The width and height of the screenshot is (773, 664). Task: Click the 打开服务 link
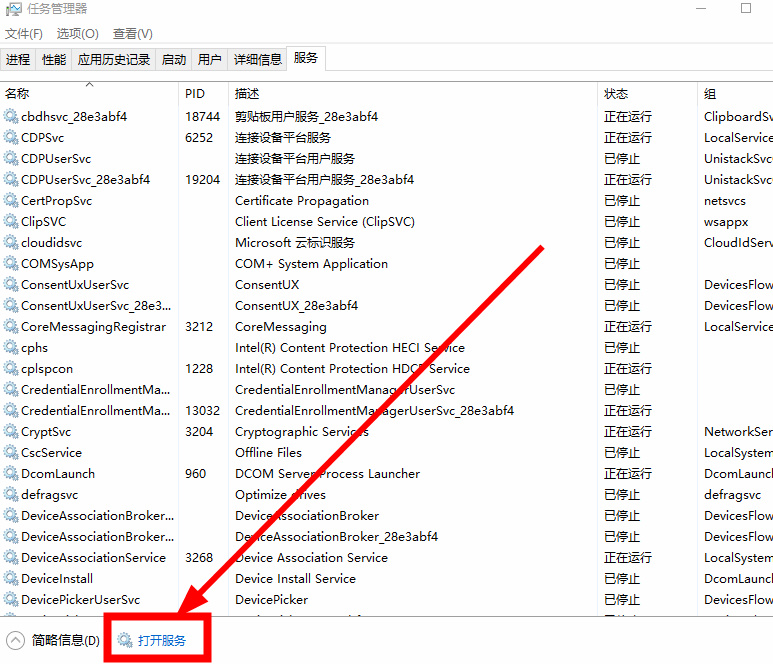[162, 640]
